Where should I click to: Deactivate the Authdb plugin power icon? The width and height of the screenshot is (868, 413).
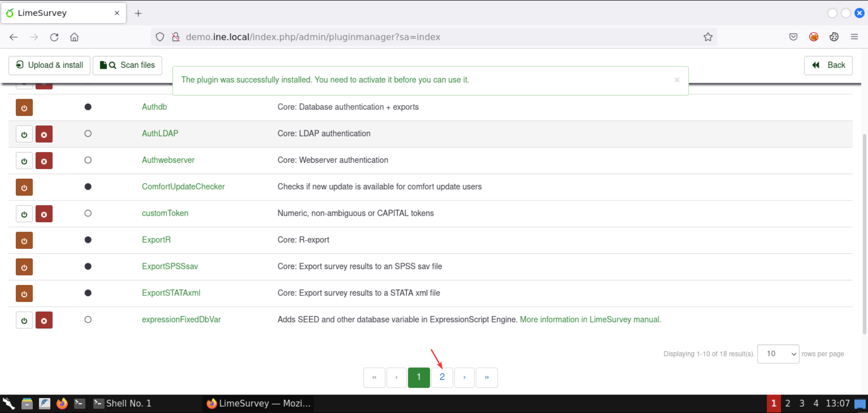(24, 108)
